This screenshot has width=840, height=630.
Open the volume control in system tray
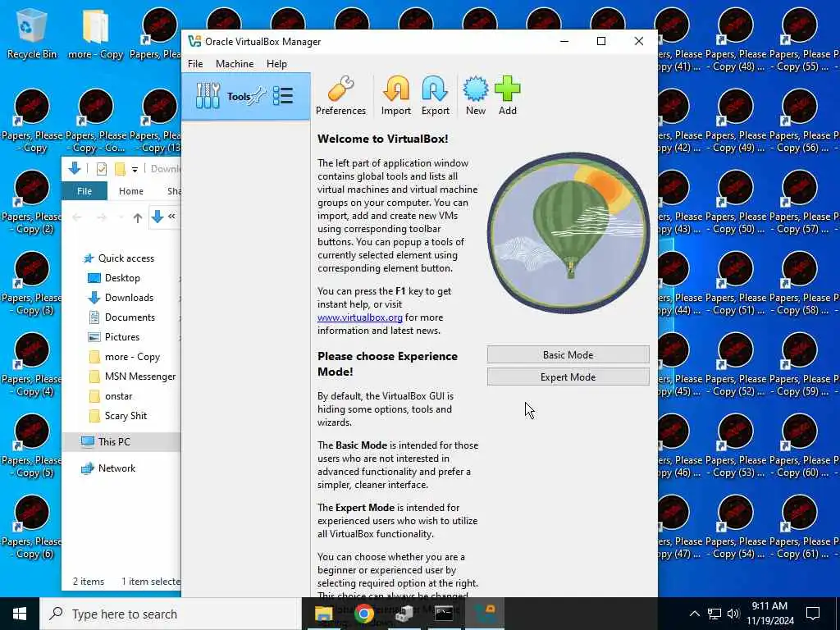click(x=733, y=614)
